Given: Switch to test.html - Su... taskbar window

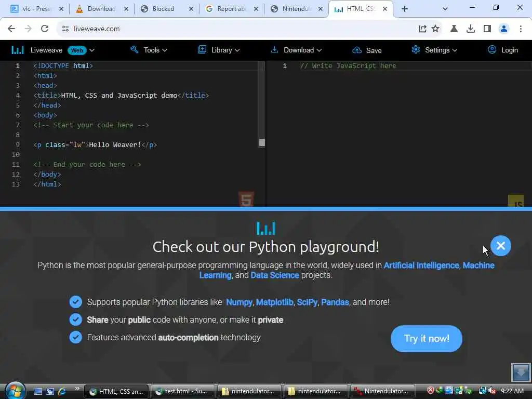Looking at the screenshot, I should pos(182,391).
